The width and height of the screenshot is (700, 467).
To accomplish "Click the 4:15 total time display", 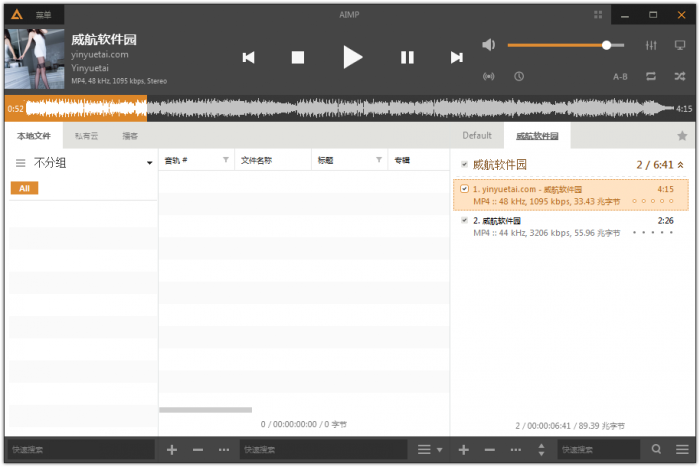I will pos(684,109).
